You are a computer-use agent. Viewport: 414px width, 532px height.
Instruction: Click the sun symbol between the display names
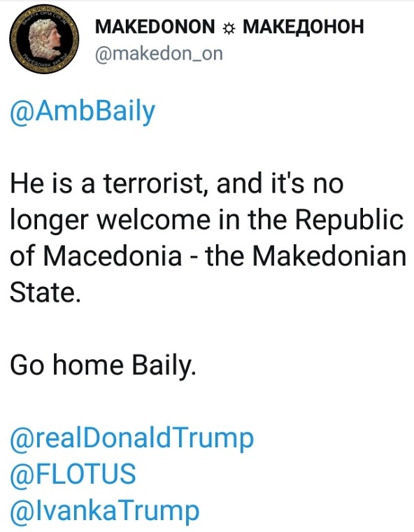pos(229,29)
